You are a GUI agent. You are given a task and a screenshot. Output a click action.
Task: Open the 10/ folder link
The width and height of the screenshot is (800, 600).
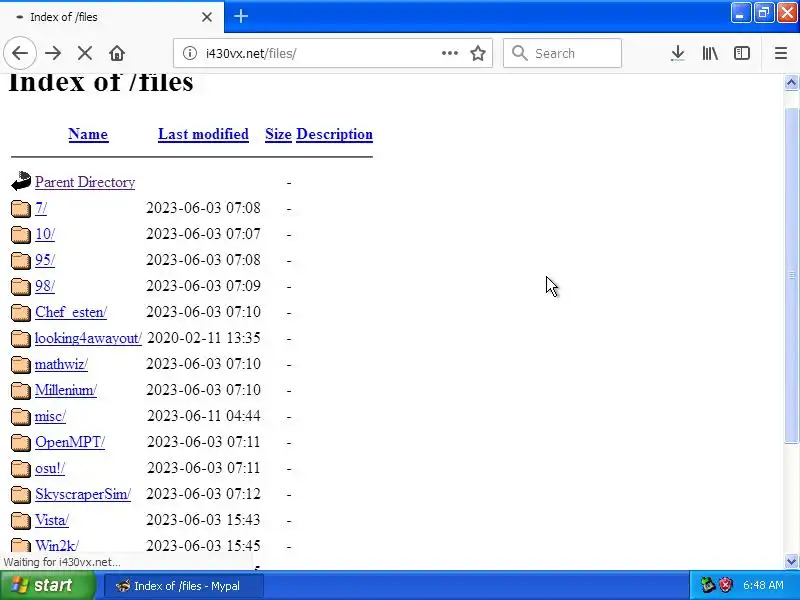click(45, 234)
